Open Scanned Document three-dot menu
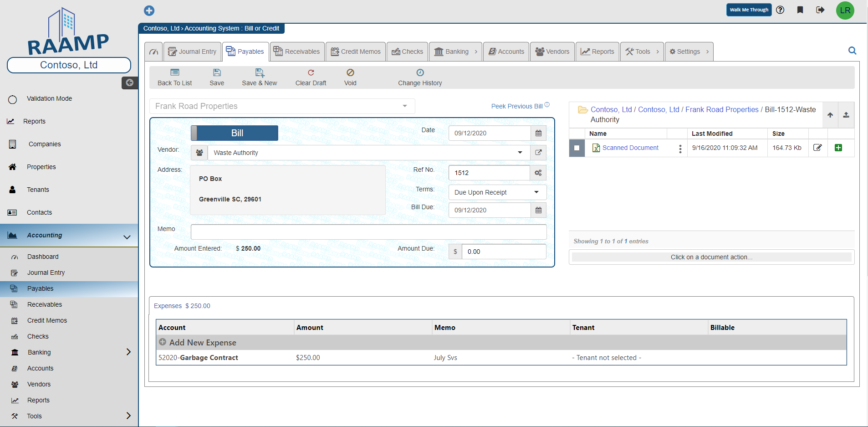 (680, 149)
